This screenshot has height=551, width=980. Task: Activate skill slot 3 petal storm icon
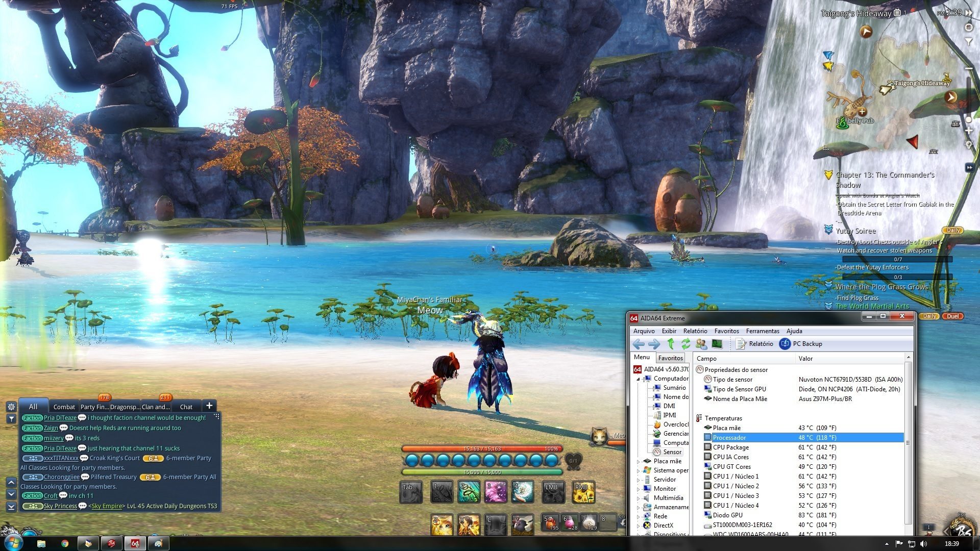pos(496,492)
